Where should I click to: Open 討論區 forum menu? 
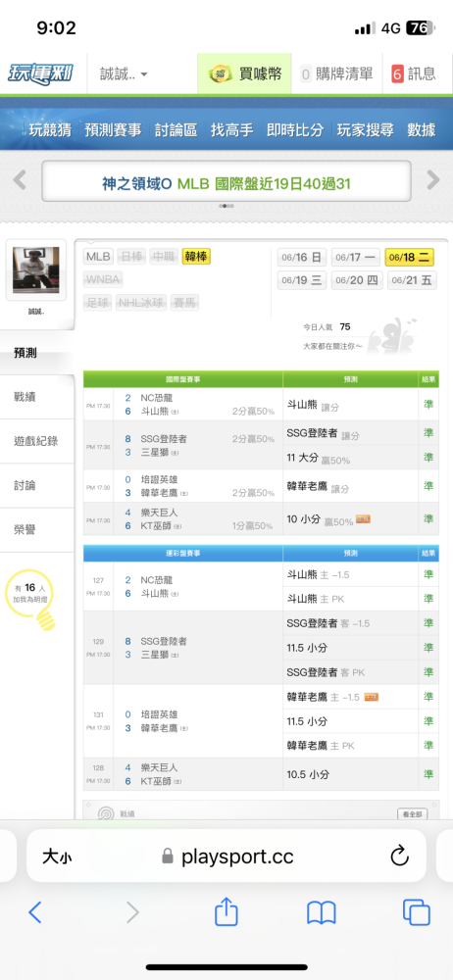pos(176,130)
